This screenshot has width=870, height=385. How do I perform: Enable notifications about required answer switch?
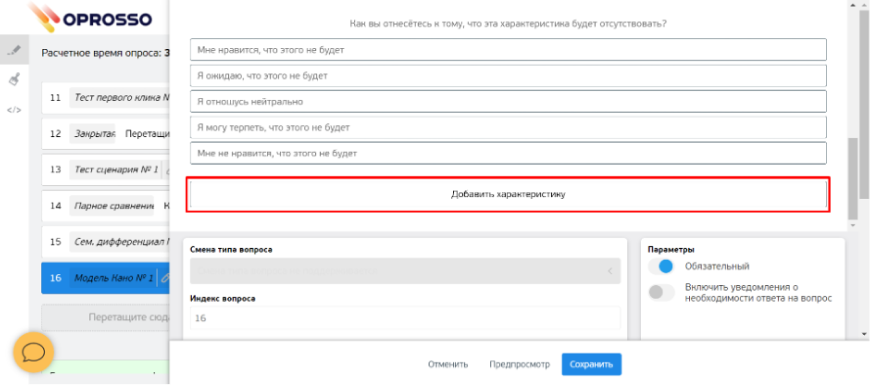(661, 292)
